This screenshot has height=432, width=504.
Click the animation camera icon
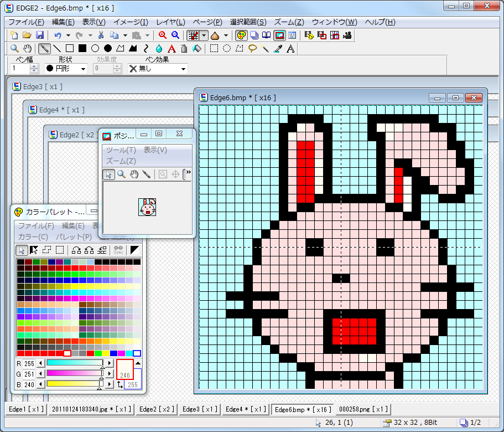tap(347, 35)
